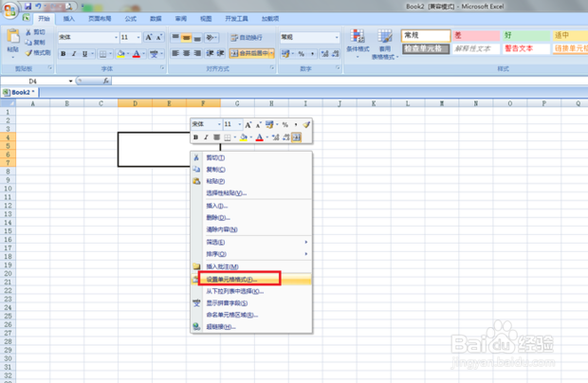Switch to the 公式 ribbon tab
Image resolution: width=588 pixels, height=383 pixels.
[131, 18]
